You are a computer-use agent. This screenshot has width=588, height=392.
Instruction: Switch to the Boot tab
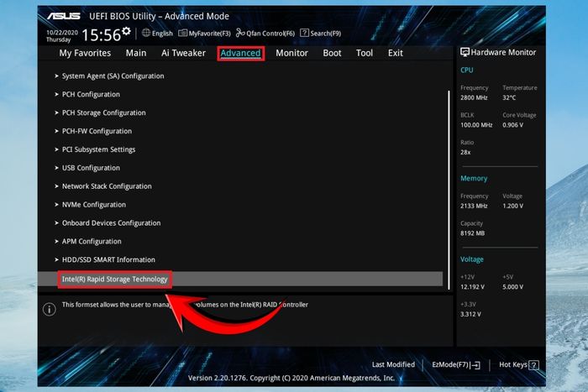point(333,53)
